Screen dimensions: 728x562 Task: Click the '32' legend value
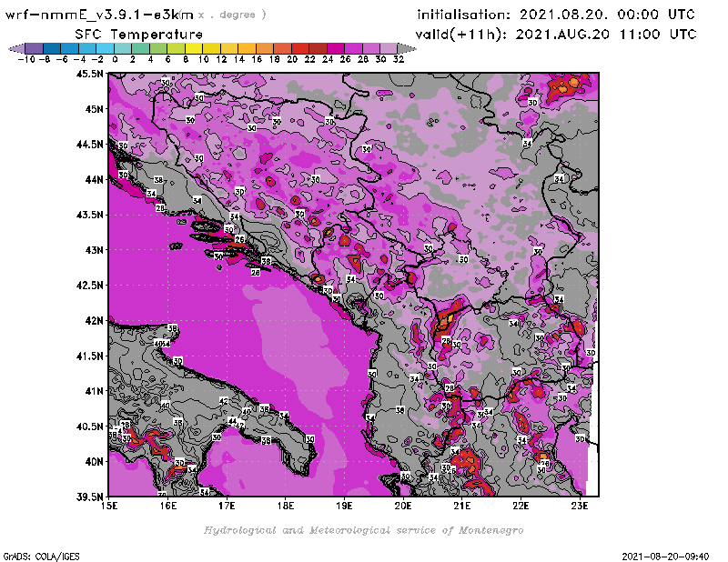[x=399, y=59]
